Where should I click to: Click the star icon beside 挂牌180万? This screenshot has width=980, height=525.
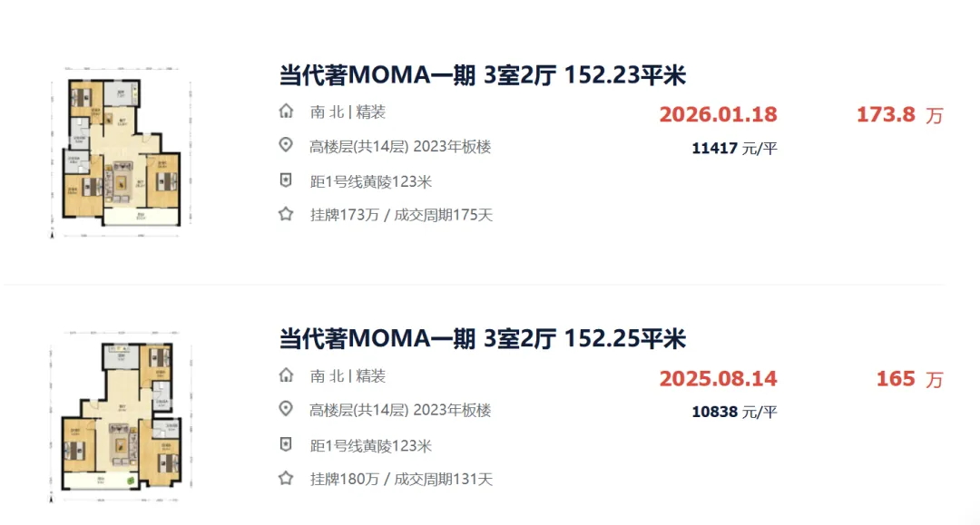[x=286, y=478]
